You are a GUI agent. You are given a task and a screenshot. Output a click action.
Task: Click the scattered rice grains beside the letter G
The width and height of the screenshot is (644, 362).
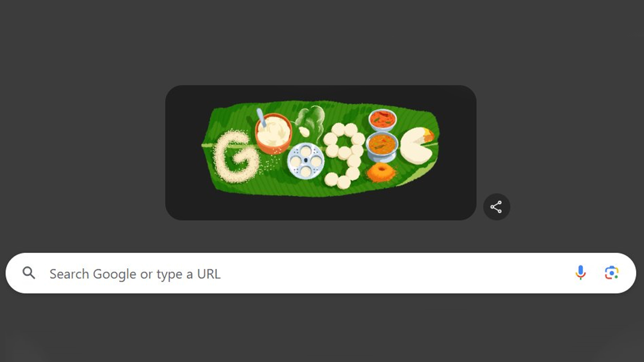pos(270,164)
